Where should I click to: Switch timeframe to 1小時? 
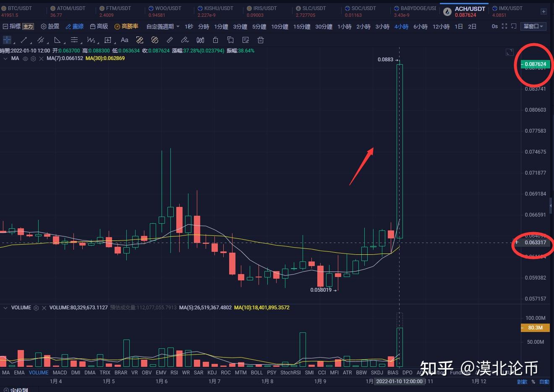click(344, 26)
